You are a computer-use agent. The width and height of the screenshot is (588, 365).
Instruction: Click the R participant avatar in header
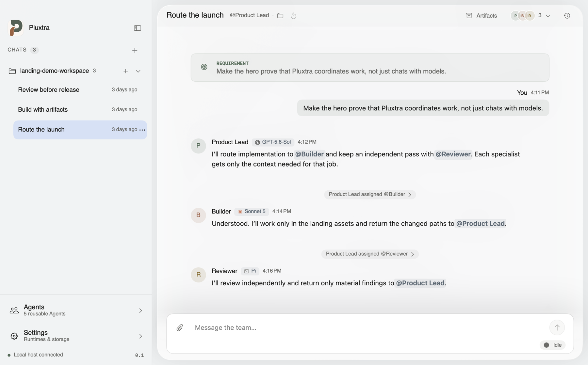click(530, 16)
